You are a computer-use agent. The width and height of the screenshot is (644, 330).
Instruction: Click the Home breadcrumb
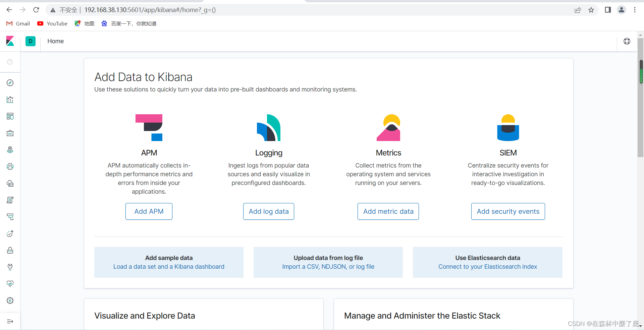(x=56, y=41)
